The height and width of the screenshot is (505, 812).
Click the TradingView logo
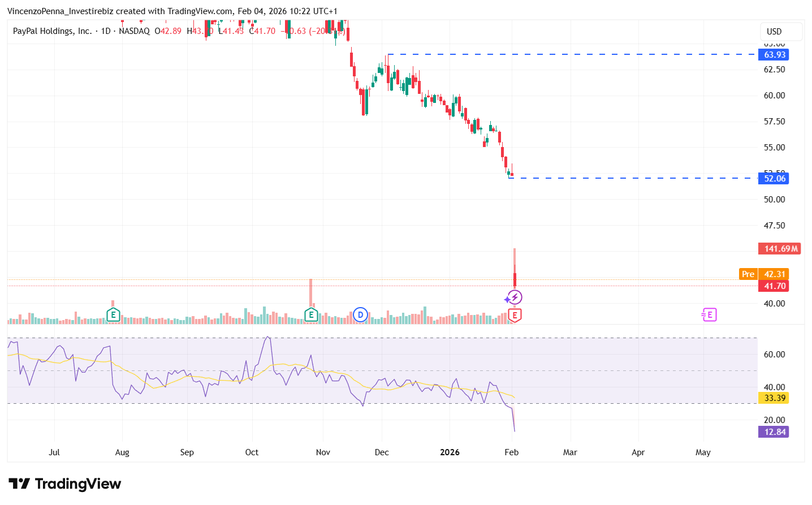click(x=65, y=484)
